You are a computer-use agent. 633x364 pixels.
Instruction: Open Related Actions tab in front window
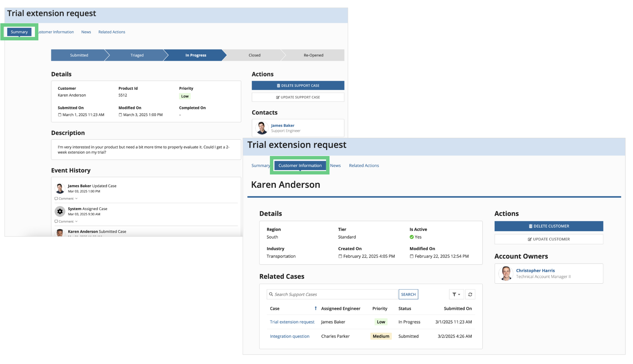364,166
